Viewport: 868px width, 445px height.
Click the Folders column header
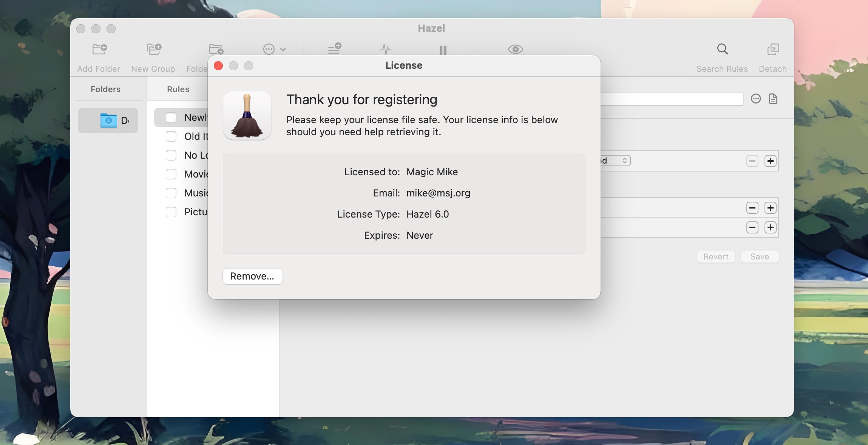[106, 89]
